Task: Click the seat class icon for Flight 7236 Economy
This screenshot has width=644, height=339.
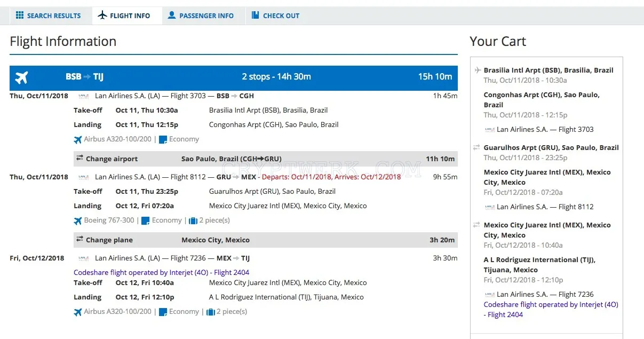Action: pos(163,312)
